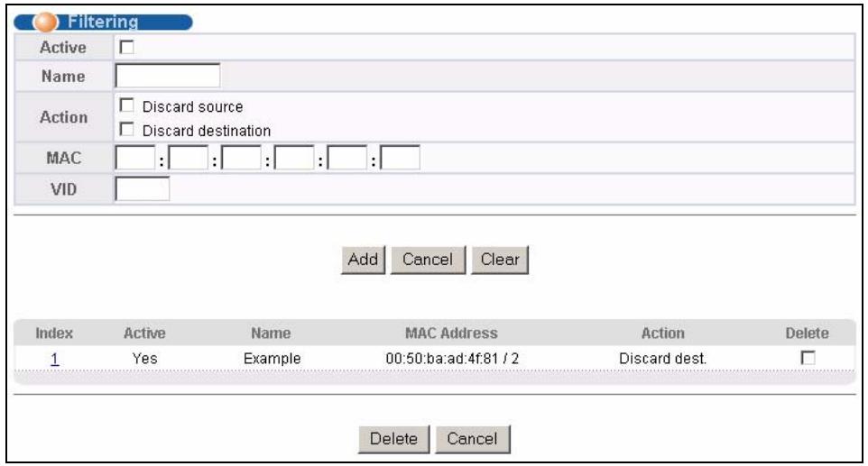Open filter rule index 1 link
This screenshot has width=868, height=466.
54,359
